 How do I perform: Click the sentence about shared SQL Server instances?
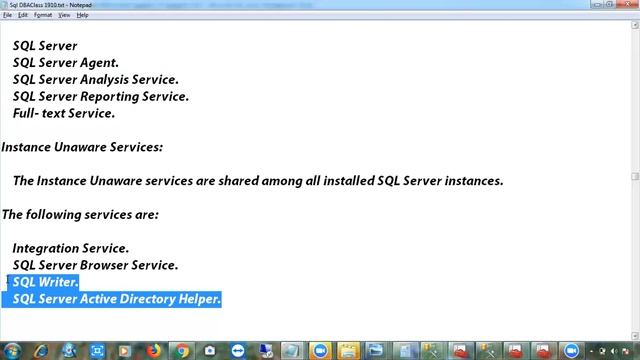click(x=258, y=181)
